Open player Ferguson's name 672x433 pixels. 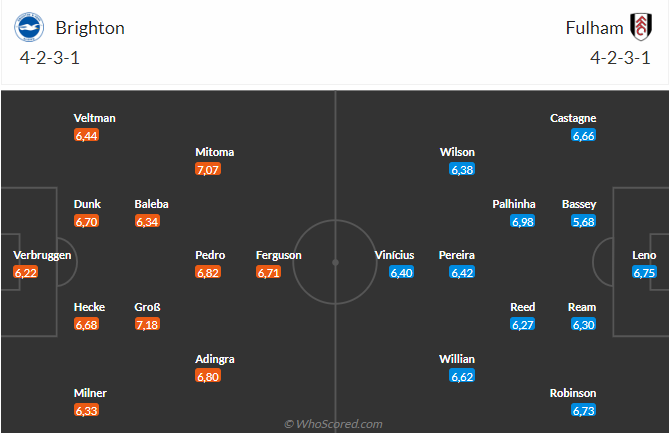click(279, 255)
